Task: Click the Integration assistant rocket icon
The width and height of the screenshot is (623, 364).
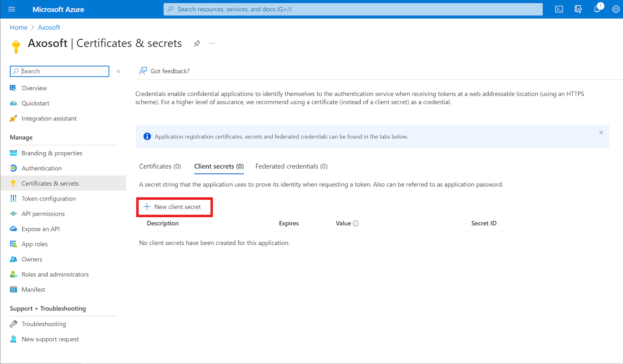Action: [x=13, y=118]
